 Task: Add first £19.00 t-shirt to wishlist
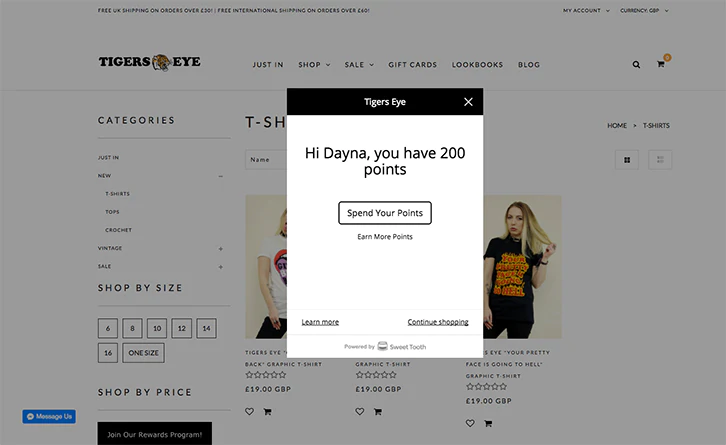point(250,411)
